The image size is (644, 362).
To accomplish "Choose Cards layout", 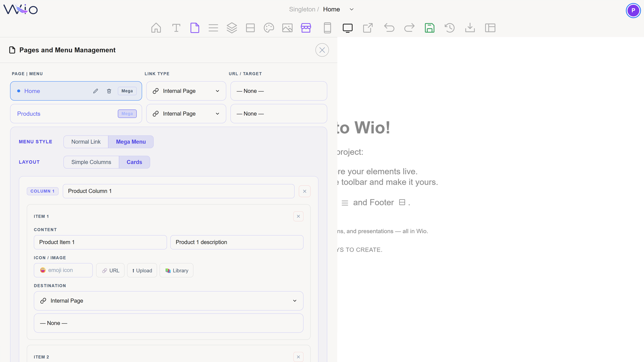I will (135, 162).
